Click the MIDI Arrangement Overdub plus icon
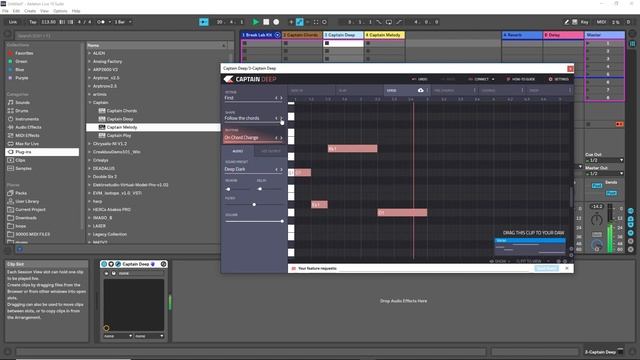The width and height of the screenshot is (640, 360). pyautogui.click(x=291, y=22)
